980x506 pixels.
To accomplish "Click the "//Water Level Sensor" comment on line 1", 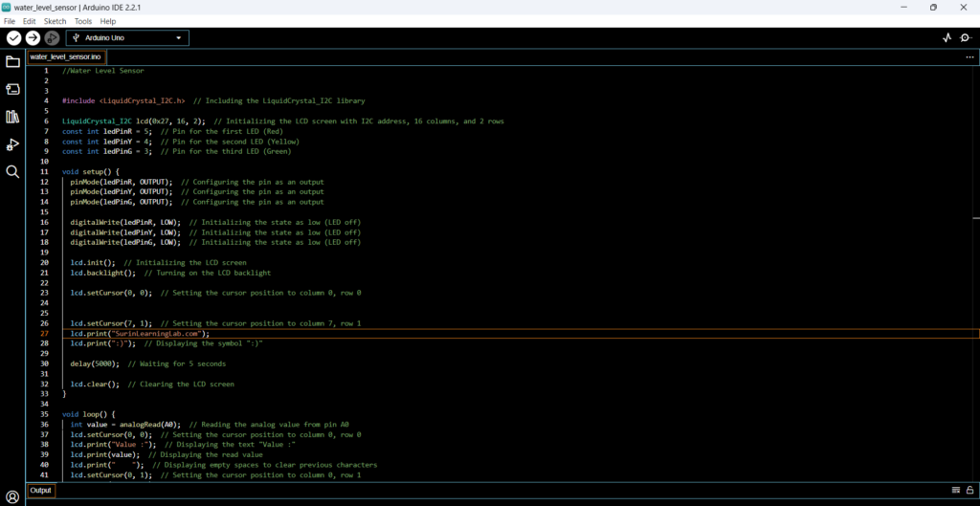I will point(103,71).
